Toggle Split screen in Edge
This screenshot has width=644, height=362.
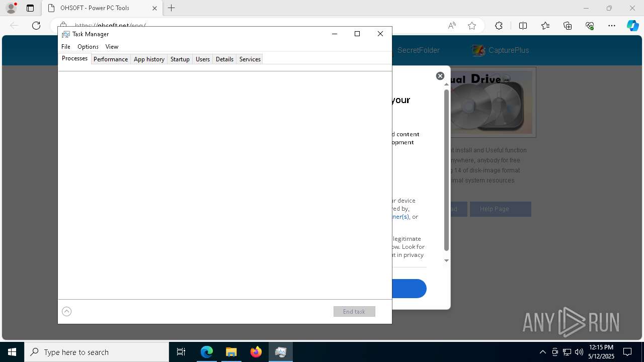click(x=523, y=26)
